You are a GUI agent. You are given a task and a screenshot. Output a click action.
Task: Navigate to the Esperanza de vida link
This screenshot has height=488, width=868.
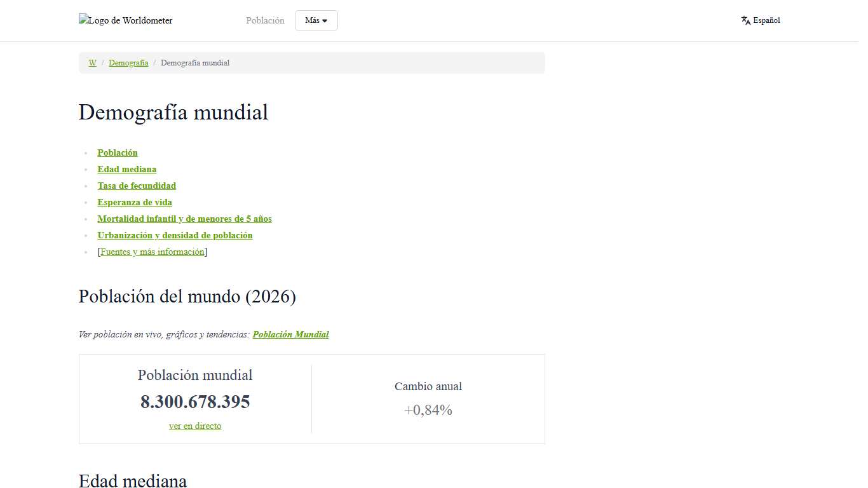point(135,202)
